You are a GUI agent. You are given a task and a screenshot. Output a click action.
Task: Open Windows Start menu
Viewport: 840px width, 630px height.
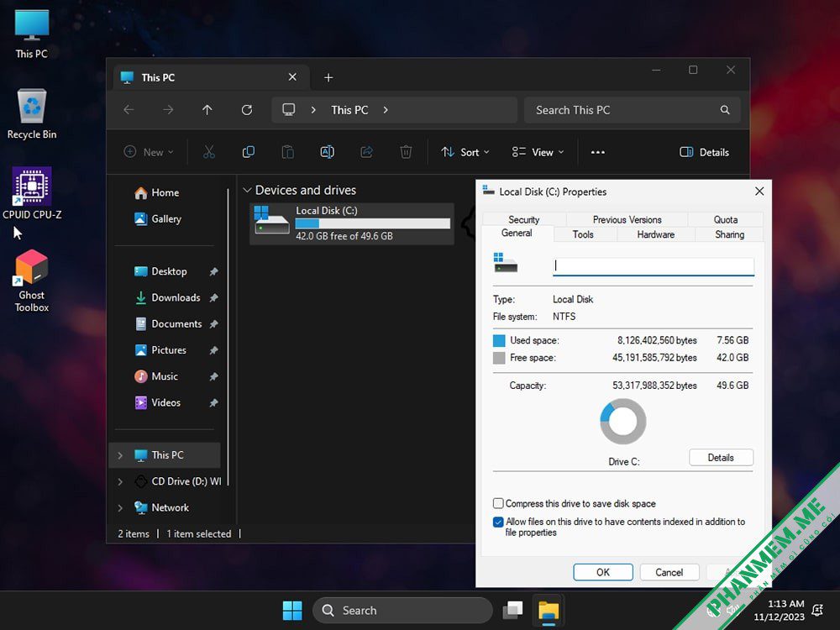pos(292,610)
